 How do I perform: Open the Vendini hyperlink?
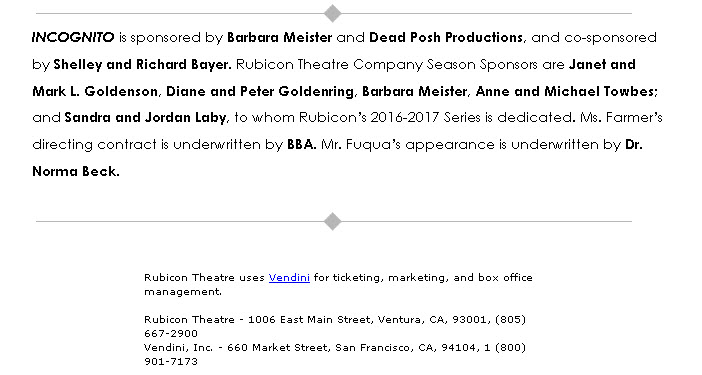(289, 278)
